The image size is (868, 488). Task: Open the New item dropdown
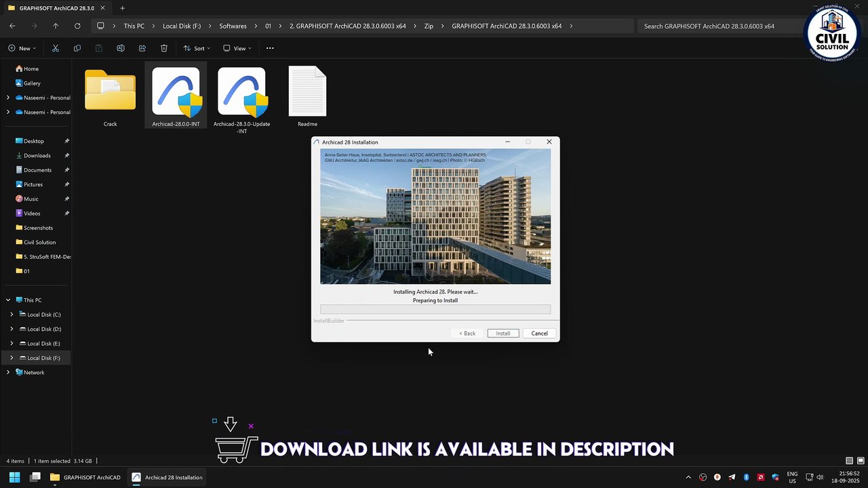click(22, 48)
